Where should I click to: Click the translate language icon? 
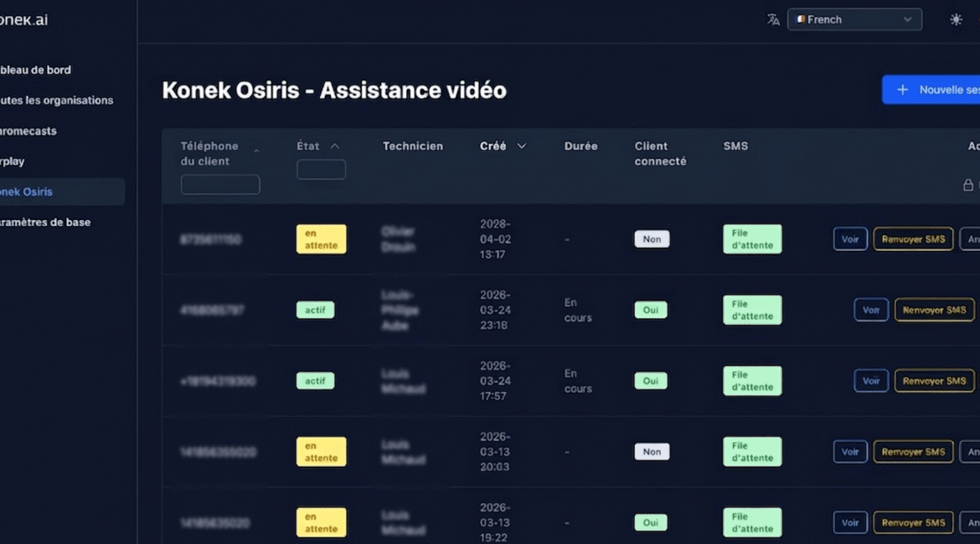pos(773,19)
